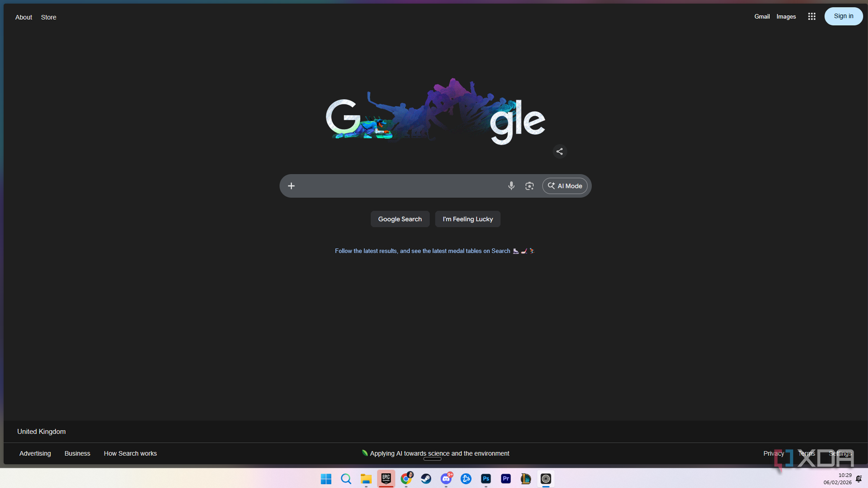This screenshot has height=488, width=868.
Task: Click the Winter Games Google Doodle
Action: tap(435, 111)
